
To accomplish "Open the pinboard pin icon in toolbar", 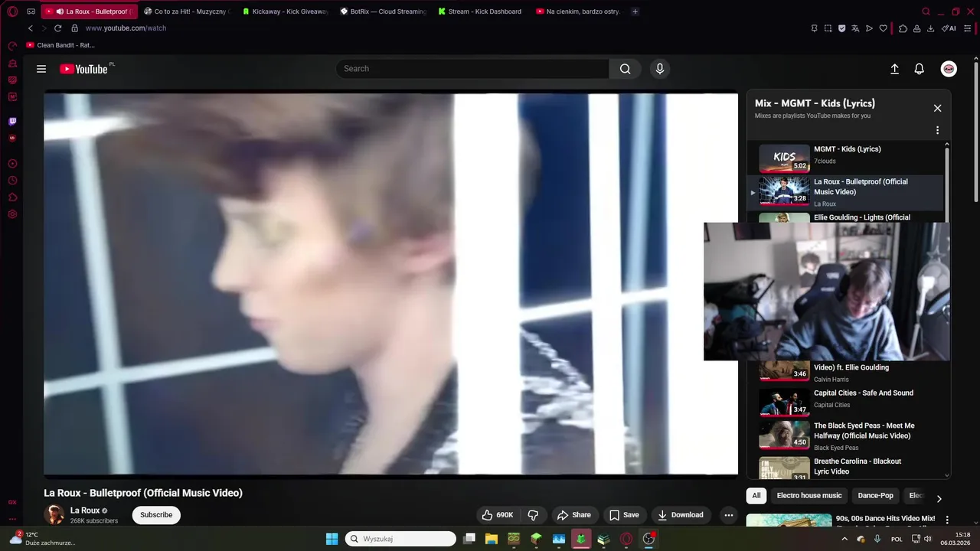I will click(x=814, y=28).
